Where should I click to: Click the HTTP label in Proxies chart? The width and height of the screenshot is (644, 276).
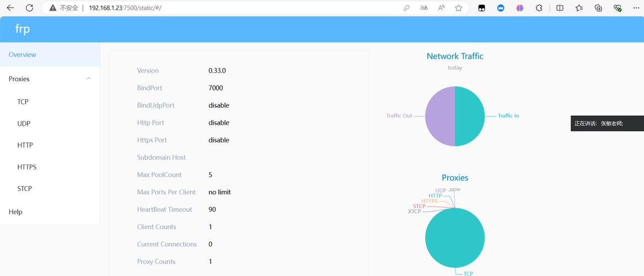(x=436, y=196)
